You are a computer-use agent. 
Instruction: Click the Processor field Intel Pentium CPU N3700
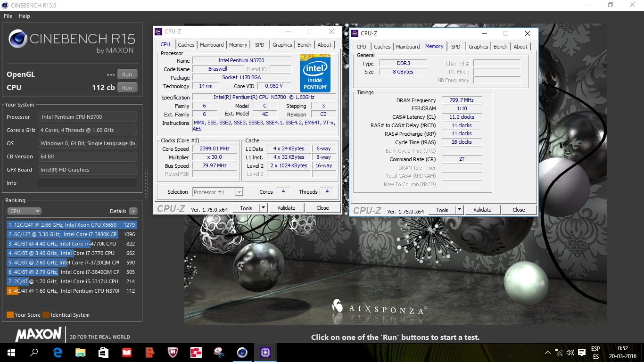click(x=88, y=117)
